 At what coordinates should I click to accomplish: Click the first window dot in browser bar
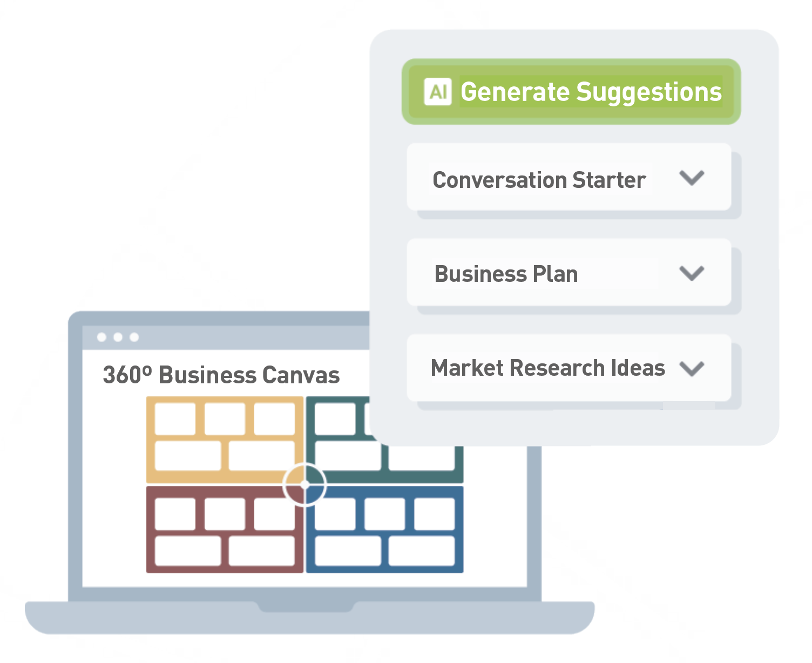tap(101, 337)
